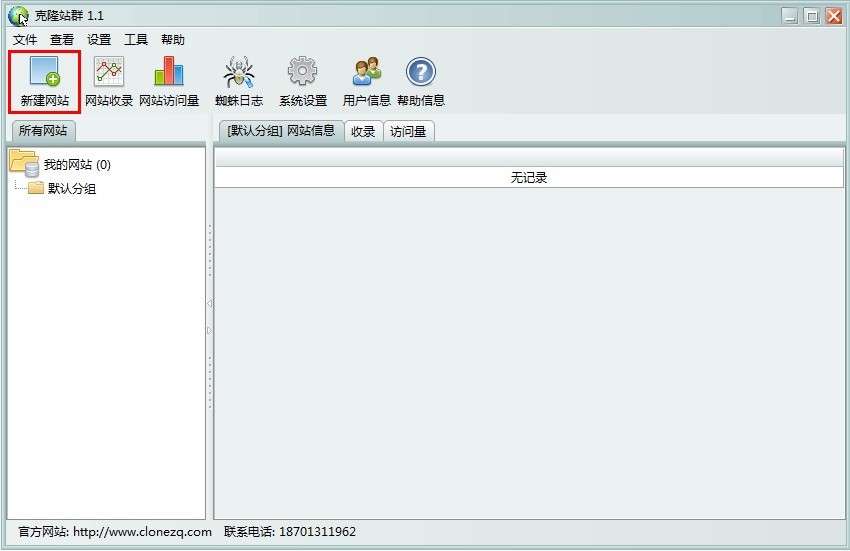
Task: Click the 联系电话 18701311962 status text
Action: tap(290, 532)
